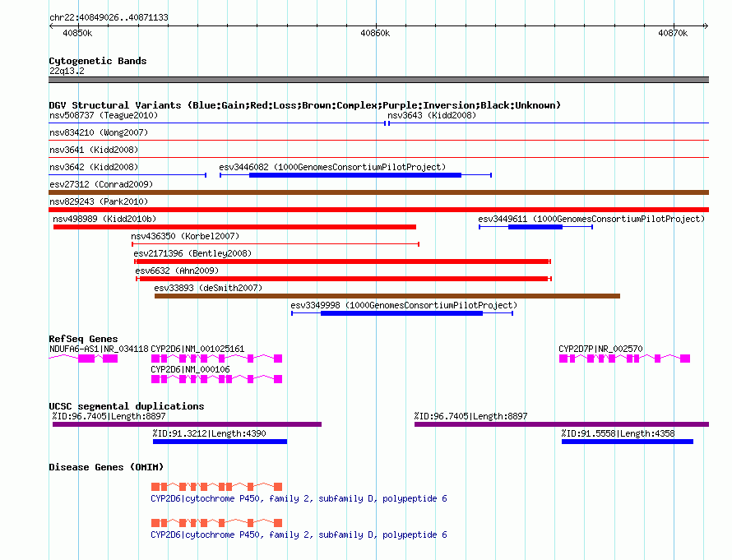Click the %ID:91.5558|Length:4358 label

coord(618,433)
